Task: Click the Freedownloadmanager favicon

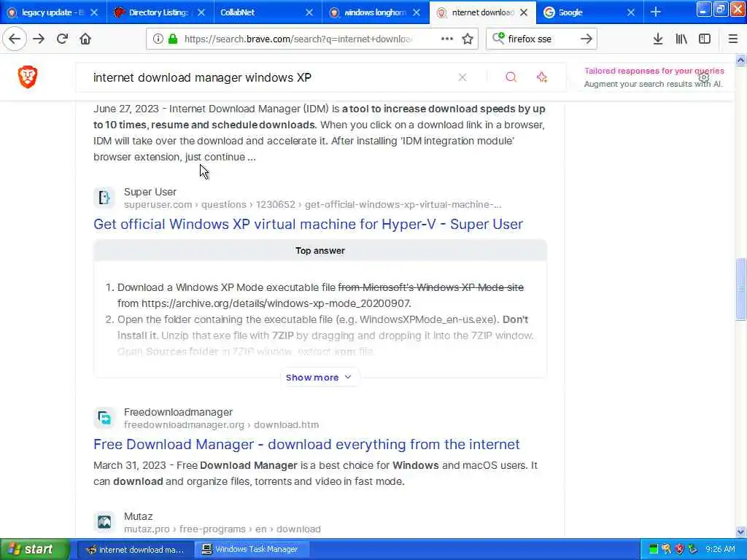Action: tap(104, 418)
